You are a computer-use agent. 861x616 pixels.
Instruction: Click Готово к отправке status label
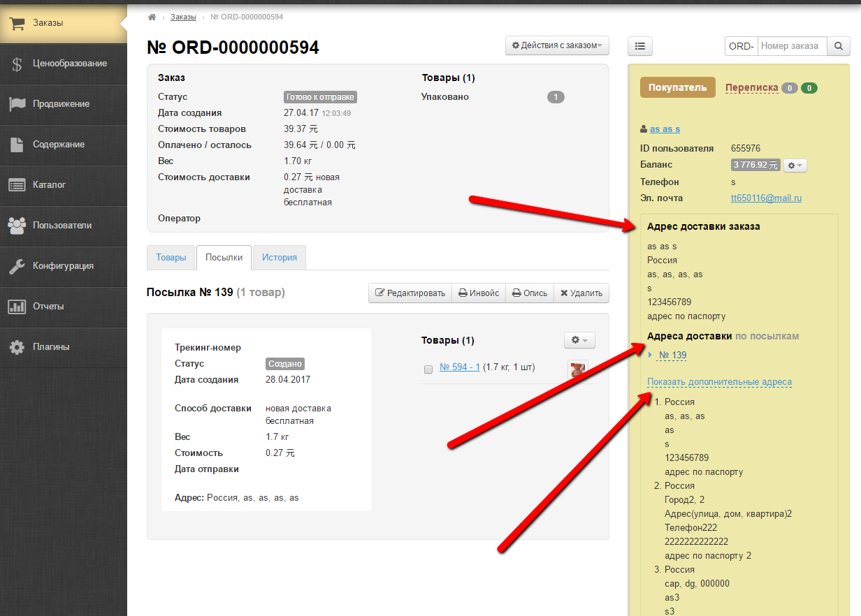coord(320,97)
